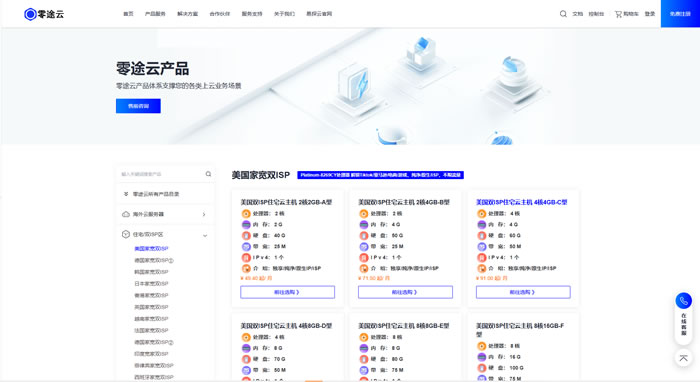700x382 pixels.
Task: Click the search icon in the sidebar product search
Action: 208,174
